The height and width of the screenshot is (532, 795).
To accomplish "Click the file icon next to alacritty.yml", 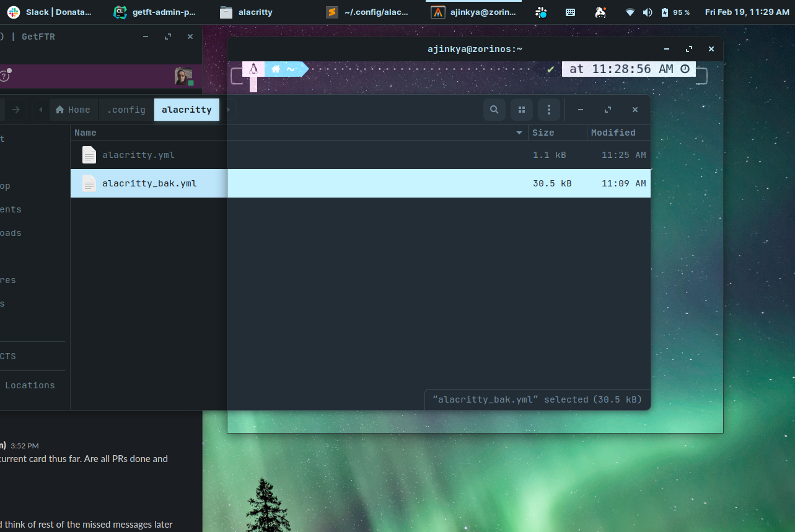I will [x=89, y=155].
